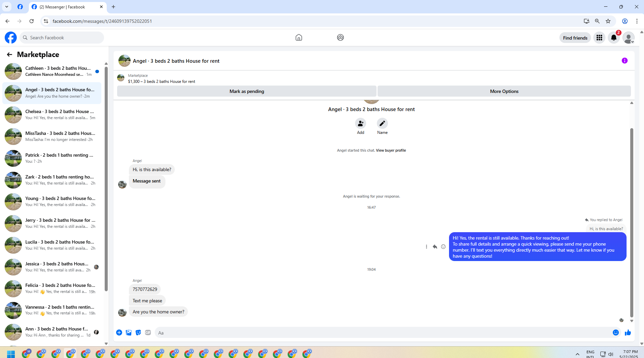Click the ENG language indicator
This screenshot has width=644, height=358.
point(590,354)
